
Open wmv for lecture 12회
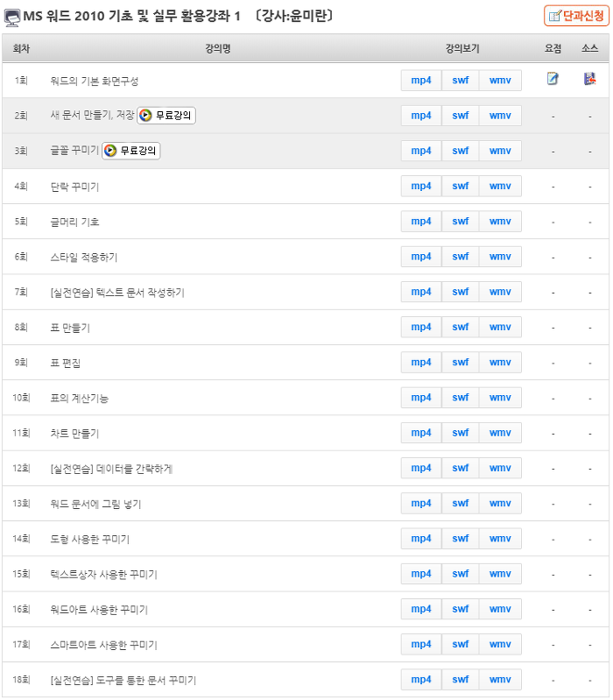pyautogui.click(x=500, y=469)
